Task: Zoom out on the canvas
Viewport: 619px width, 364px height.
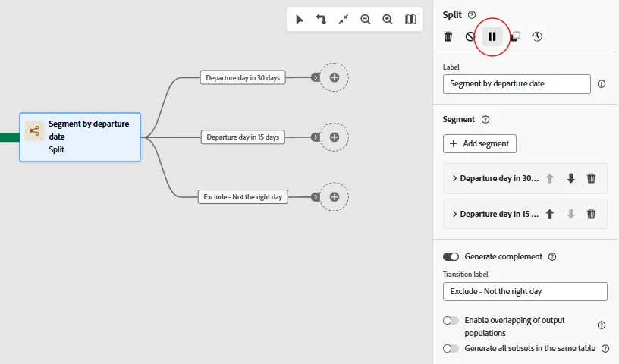Action: [366, 20]
